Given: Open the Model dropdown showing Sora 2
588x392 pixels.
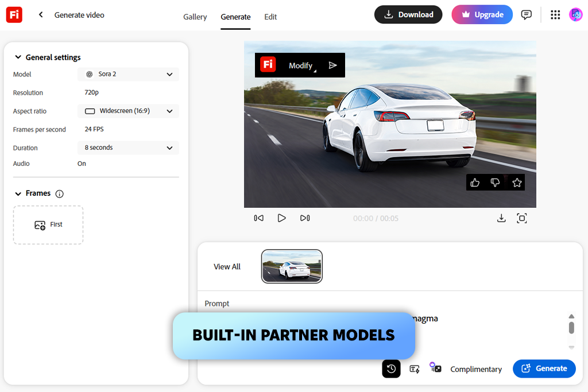Looking at the screenshot, I should (x=128, y=74).
